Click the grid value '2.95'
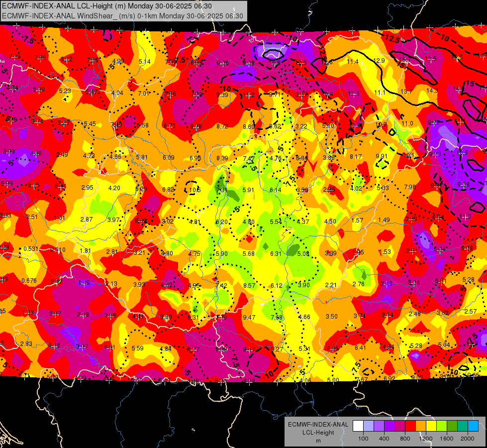Viewport: 487px width, 448px height. point(87,188)
